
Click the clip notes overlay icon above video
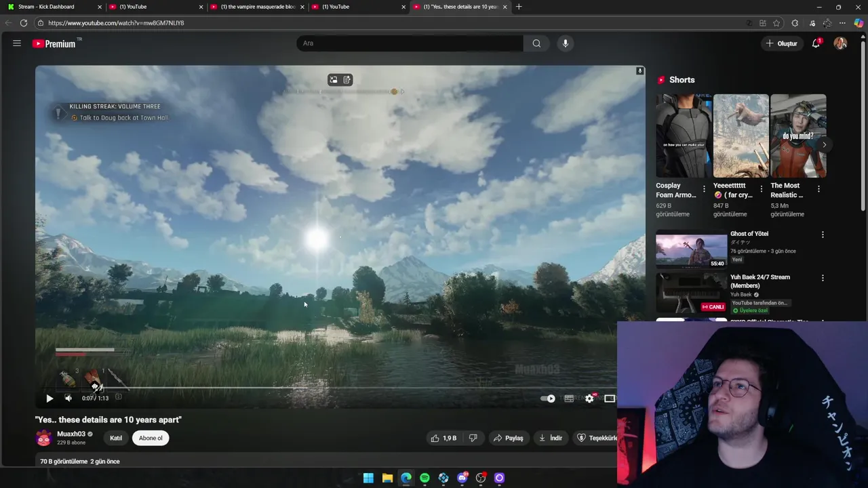(347, 80)
